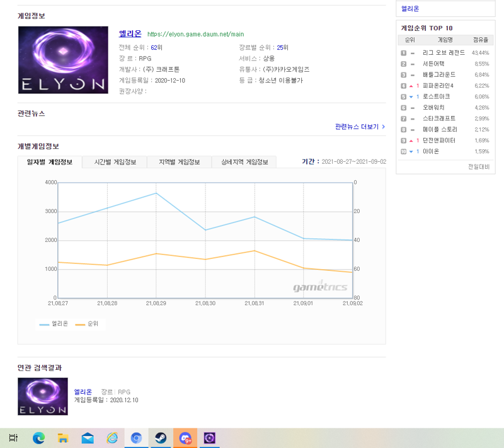
Task: Open 서든어택 in the TOP 10 list
Action: pyautogui.click(x=433, y=64)
